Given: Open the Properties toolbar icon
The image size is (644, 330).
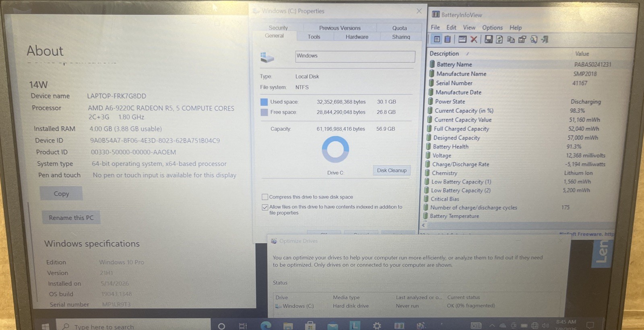Looking at the screenshot, I should (x=522, y=39).
